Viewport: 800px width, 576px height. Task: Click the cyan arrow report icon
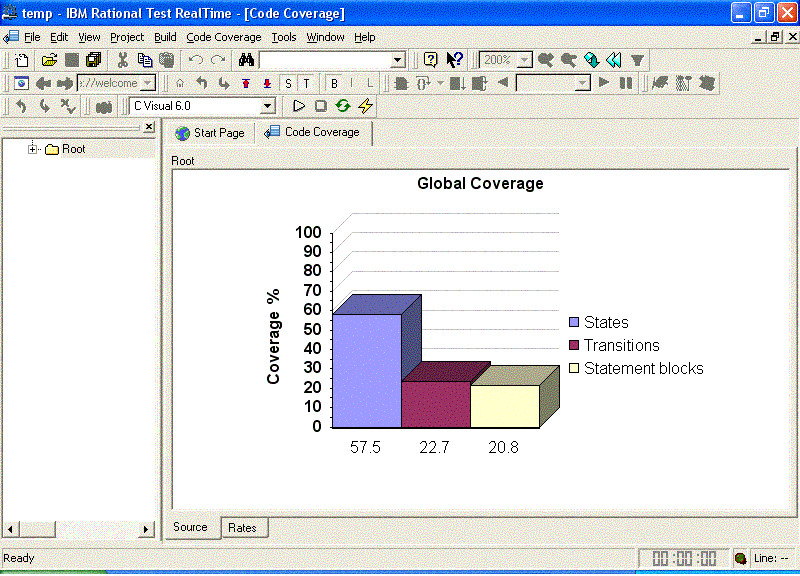pyautogui.click(x=592, y=60)
